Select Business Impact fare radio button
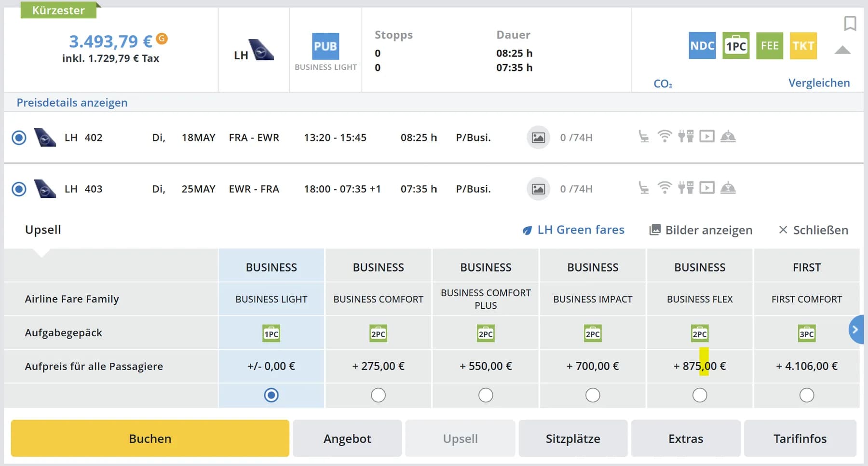The image size is (868, 466). pyautogui.click(x=593, y=396)
